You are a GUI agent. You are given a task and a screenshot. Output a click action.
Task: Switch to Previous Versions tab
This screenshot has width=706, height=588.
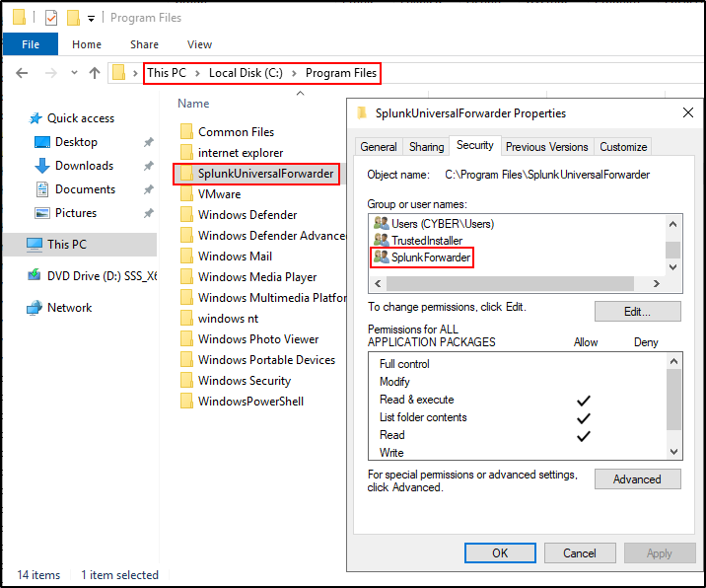point(546,147)
